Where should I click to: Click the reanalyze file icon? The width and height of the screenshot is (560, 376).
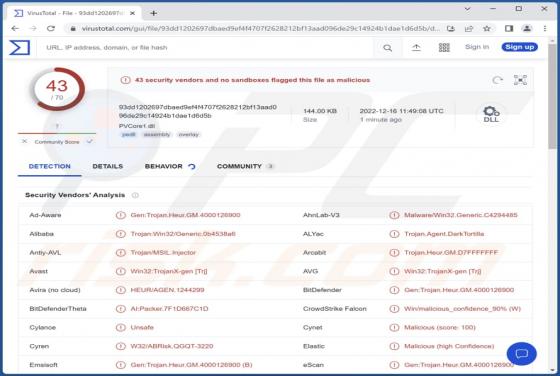click(498, 80)
